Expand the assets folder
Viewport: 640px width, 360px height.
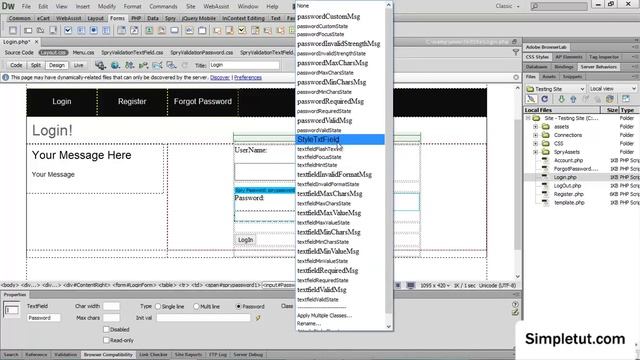[x=536, y=127]
